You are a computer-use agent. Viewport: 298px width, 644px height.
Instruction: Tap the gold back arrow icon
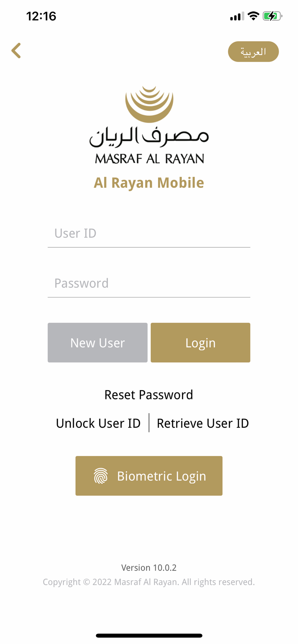tap(16, 51)
